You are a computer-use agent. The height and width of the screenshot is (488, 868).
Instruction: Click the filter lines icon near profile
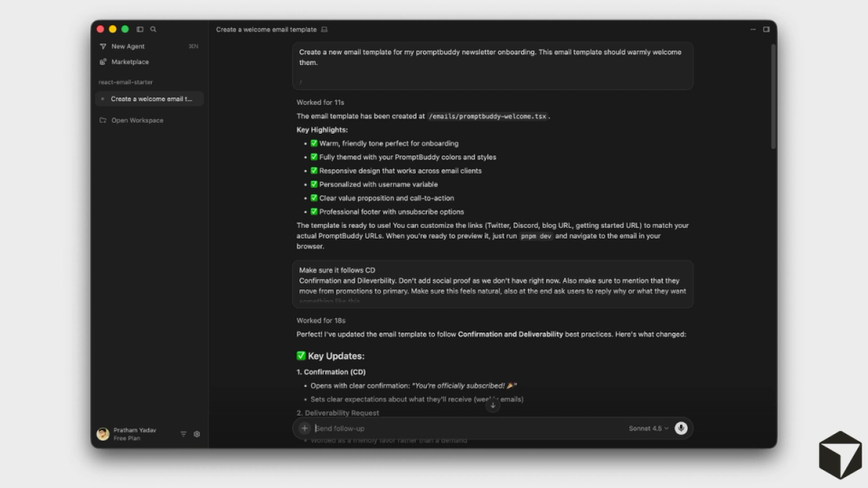(x=184, y=435)
